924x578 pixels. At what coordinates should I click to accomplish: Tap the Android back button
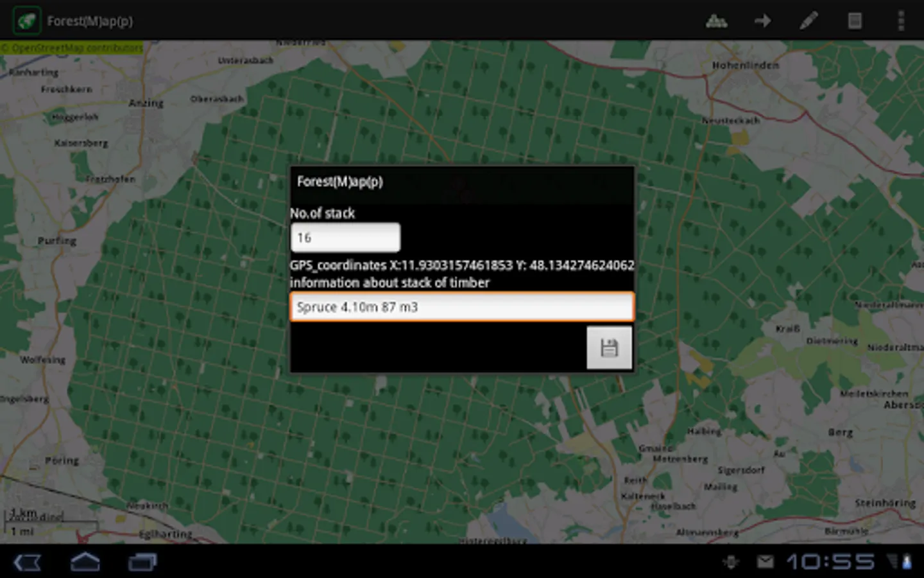tap(27, 563)
